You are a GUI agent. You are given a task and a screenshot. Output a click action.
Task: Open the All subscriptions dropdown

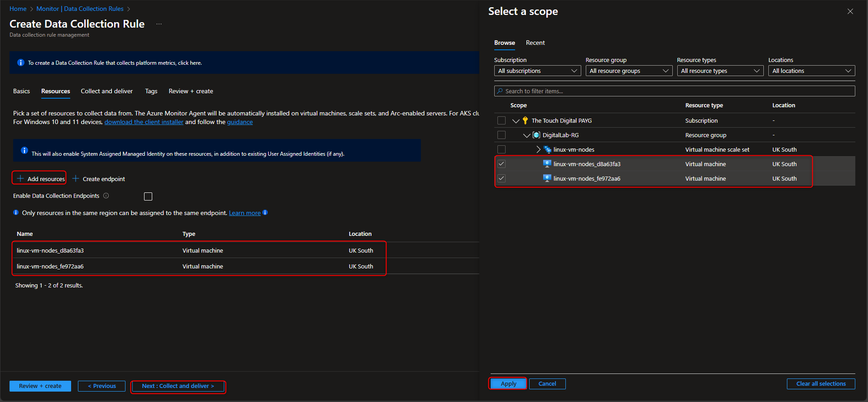537,71
